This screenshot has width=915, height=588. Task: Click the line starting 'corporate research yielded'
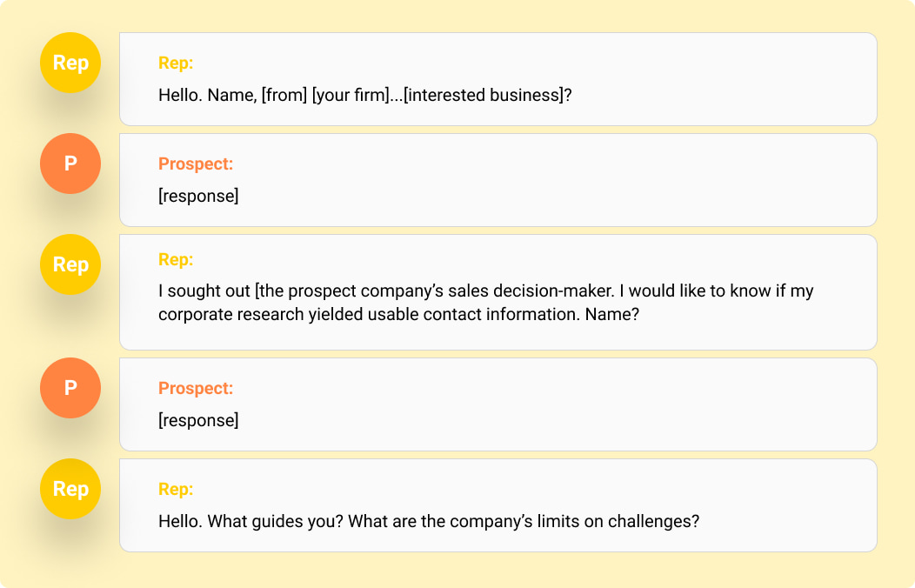(x=398, y=314)
